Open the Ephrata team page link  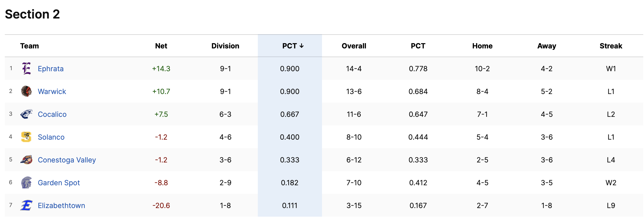tap(51, 69)
